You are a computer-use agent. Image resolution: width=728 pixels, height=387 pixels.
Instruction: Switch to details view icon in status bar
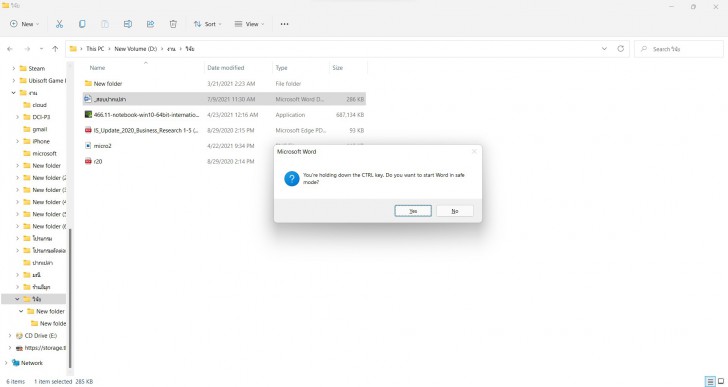(711, 381)
